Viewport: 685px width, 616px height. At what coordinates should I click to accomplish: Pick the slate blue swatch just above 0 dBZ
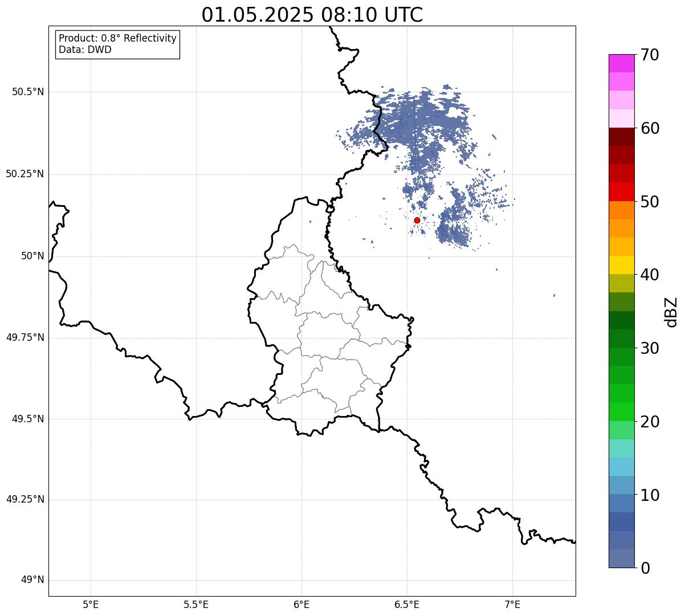click(x=621, y=558)
